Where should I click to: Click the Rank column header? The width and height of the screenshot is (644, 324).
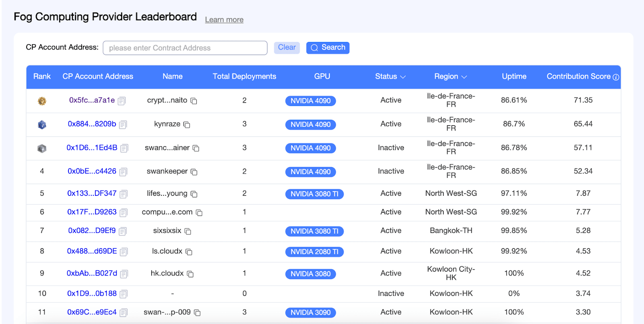42,77
